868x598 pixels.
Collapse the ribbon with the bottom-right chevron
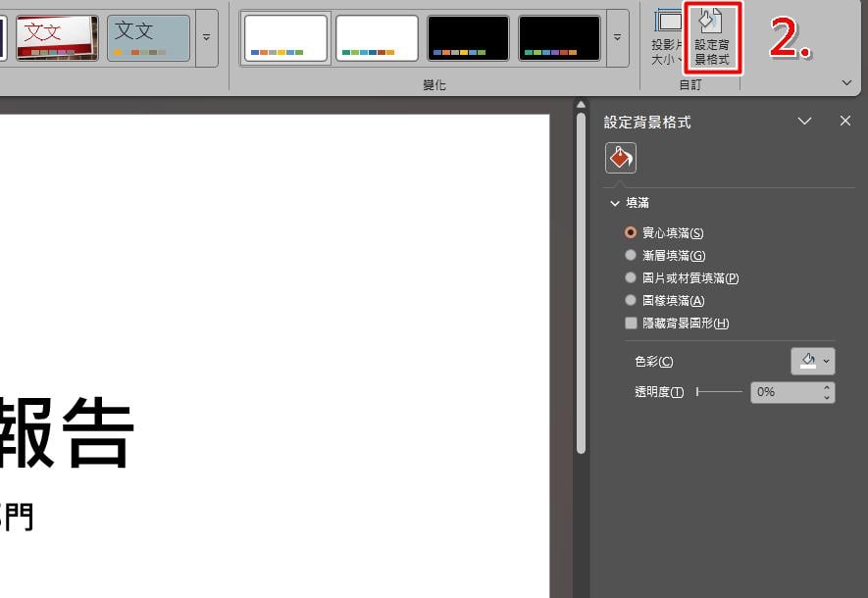[x=846, y=83]
